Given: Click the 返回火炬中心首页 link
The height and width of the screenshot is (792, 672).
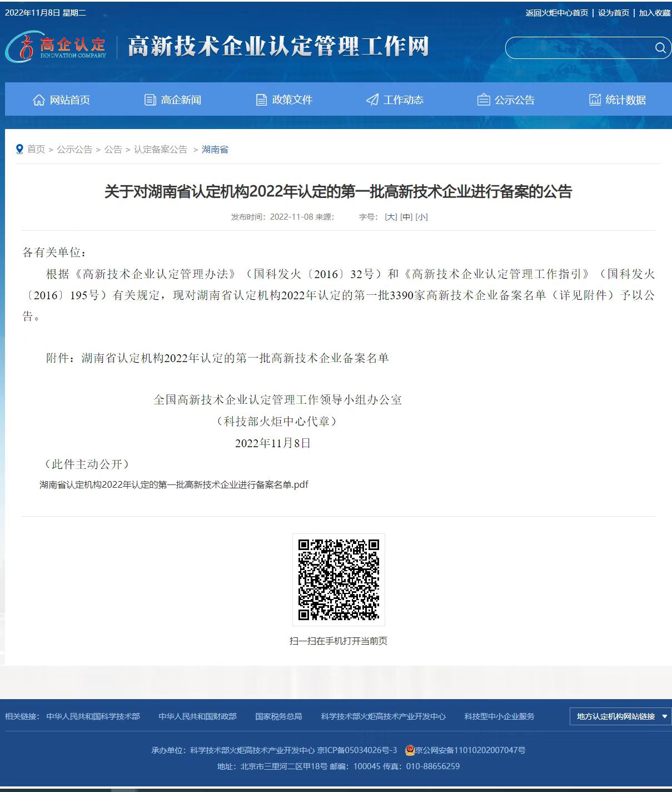Looking at the screenshot, I should click(556, 13).
